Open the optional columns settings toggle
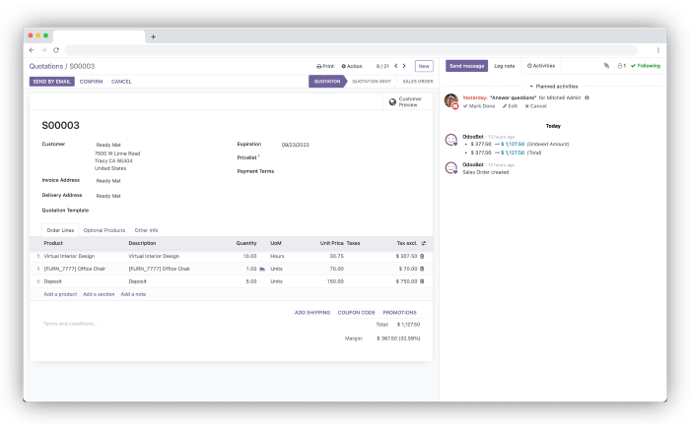Viewport: 690px width, 429px height. click(x=423, y=243)
